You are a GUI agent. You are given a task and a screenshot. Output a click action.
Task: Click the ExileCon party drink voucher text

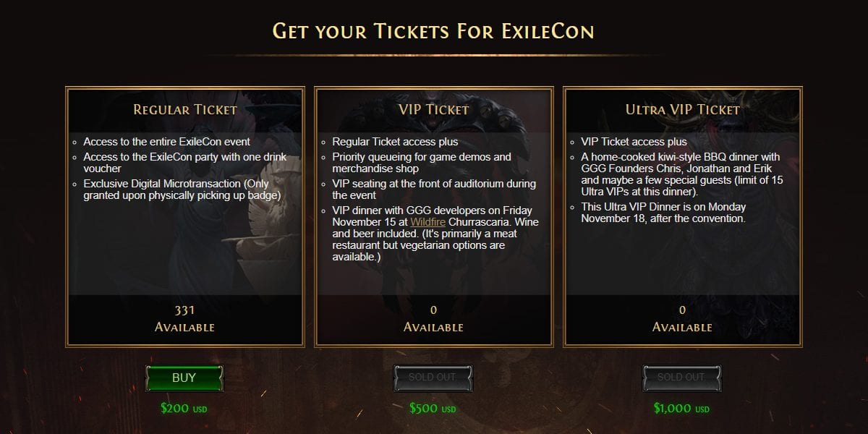click(184, 163)
